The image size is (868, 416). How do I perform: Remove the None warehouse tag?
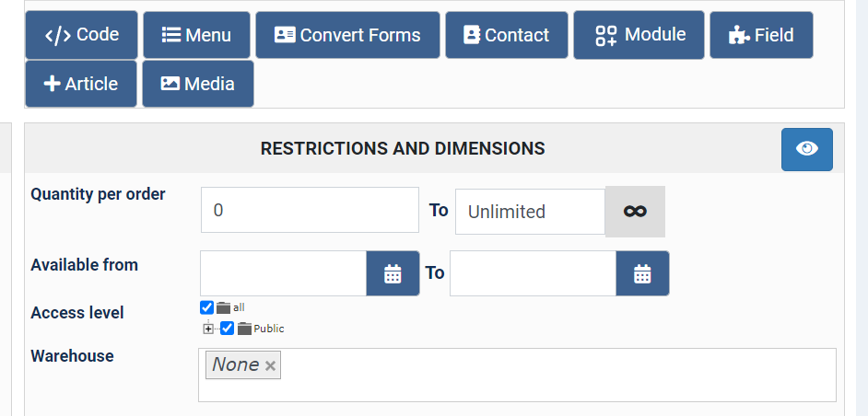(x=270, y=366)
